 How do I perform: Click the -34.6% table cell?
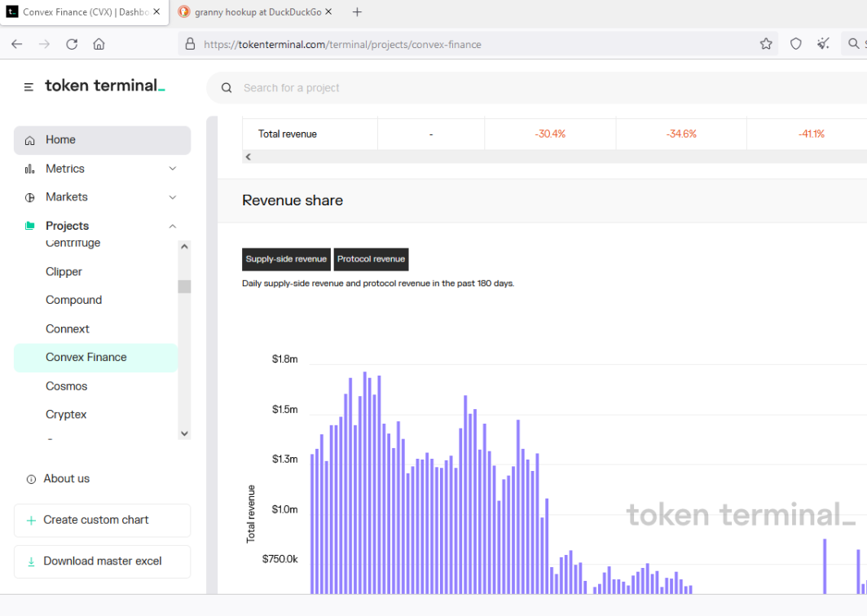tap(681, 134)
